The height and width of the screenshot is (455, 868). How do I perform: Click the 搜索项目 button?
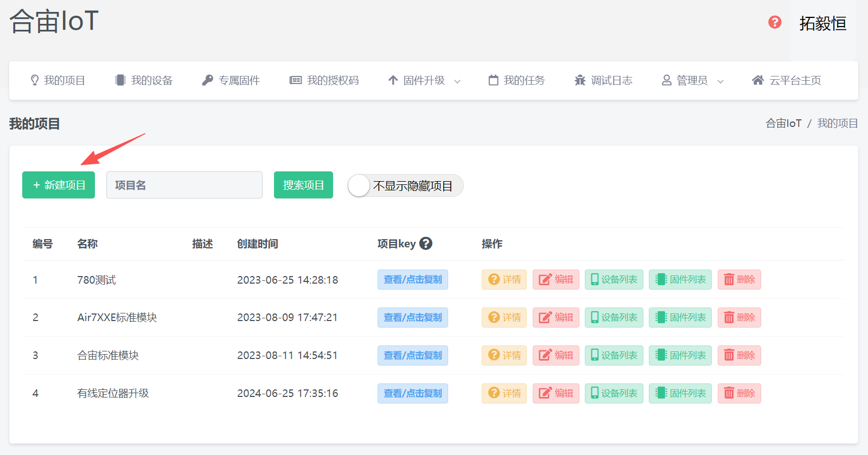pyautogui.click(x=303, y=185)
